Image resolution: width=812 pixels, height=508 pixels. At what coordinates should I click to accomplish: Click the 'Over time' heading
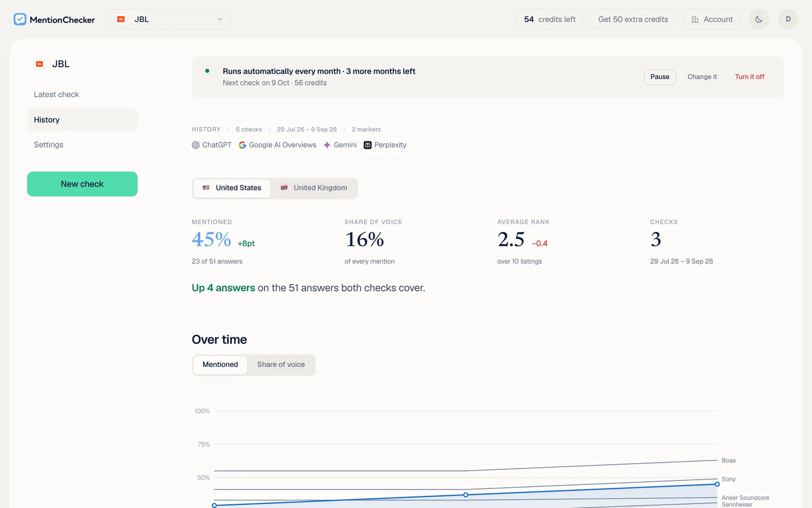pos(220,340)
